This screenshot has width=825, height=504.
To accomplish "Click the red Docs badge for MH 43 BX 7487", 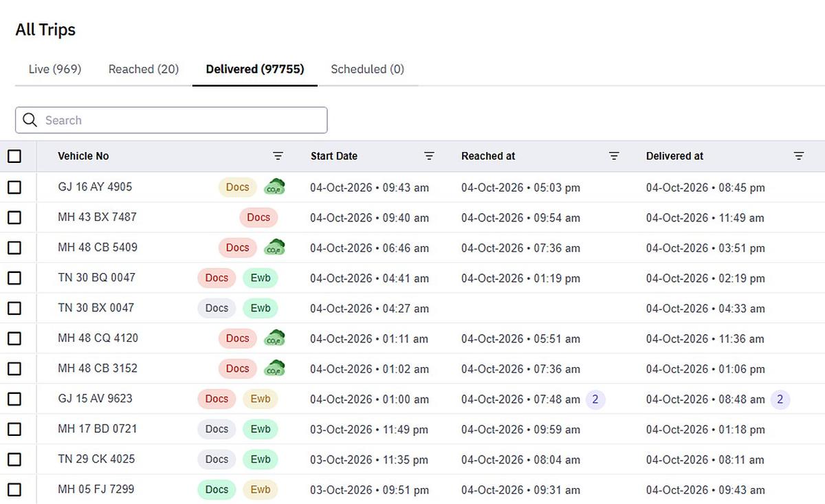I will coord(258,217).
